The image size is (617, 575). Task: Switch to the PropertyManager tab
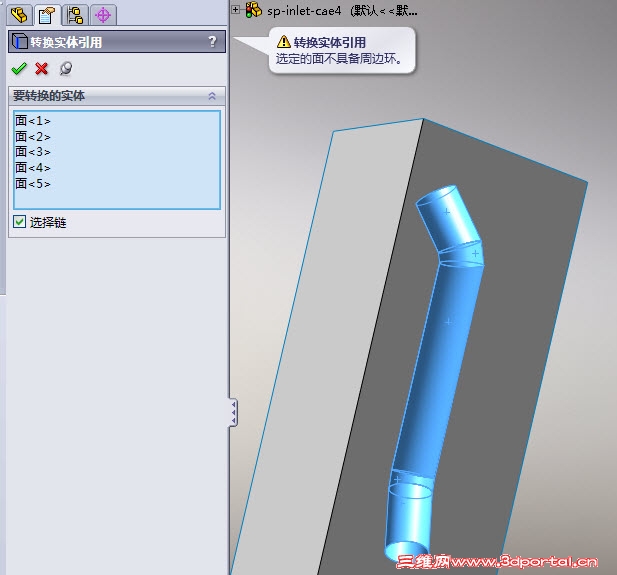point(47,15)
